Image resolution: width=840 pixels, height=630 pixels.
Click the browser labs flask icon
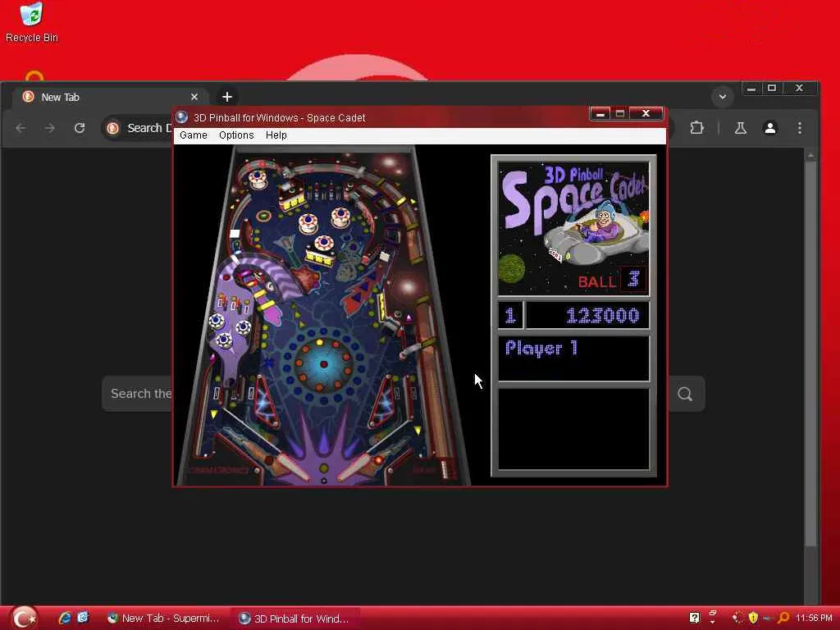[741, 128]
